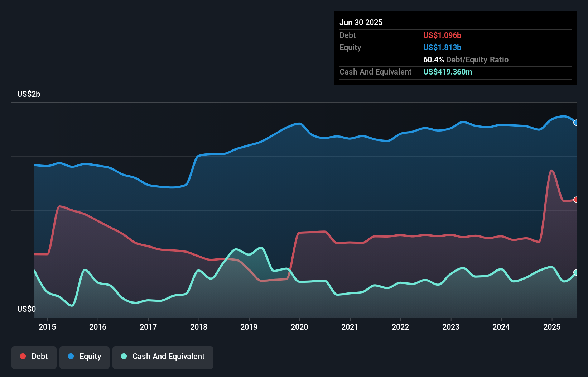588x377 pixels.
Task: Toggle Cash And Equivalent via its teal legend dot
Action: coord(124,356)
